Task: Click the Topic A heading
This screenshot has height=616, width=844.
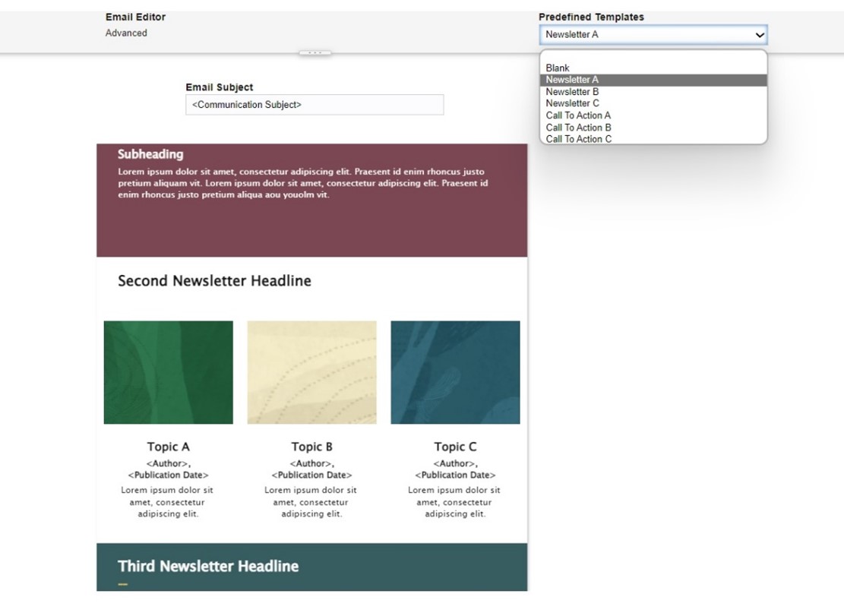Action: tap(168, 447)
